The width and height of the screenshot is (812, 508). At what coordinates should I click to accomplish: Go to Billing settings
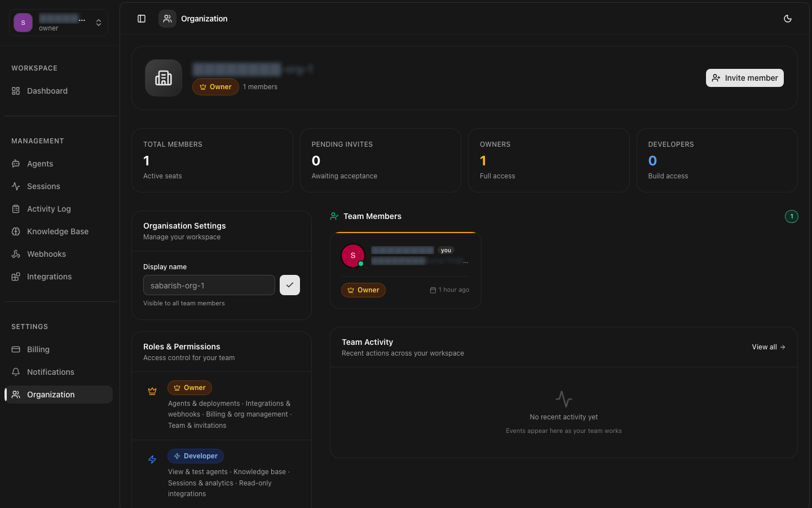[59, 349]
